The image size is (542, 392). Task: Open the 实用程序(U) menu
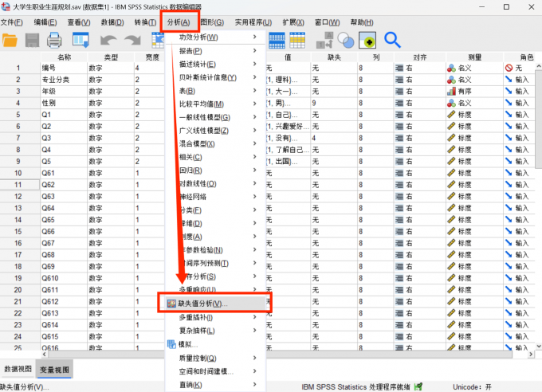253,22
